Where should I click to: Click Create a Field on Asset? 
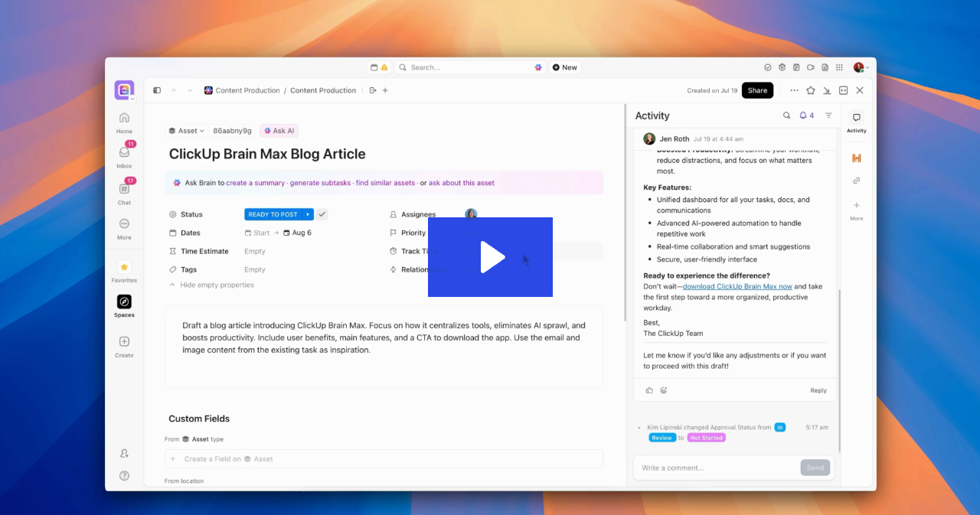(384, 459)
